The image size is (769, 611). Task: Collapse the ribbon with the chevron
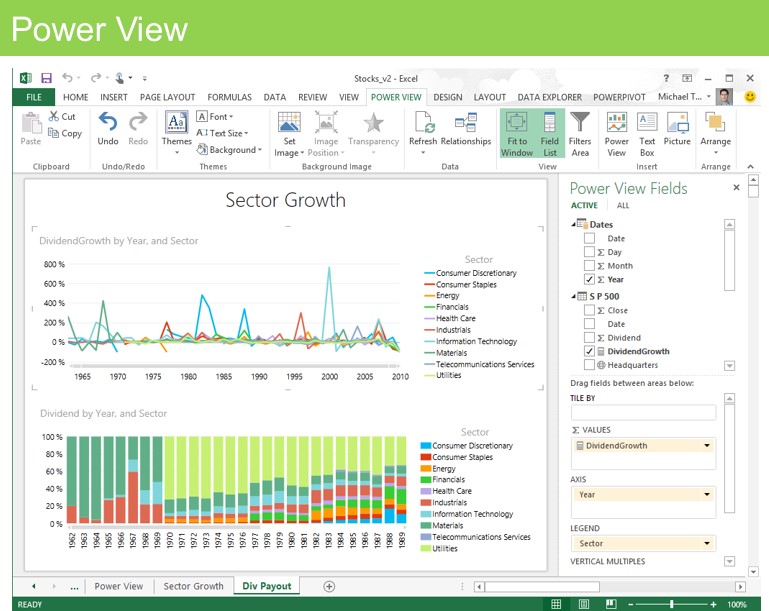tap(750, 167)
